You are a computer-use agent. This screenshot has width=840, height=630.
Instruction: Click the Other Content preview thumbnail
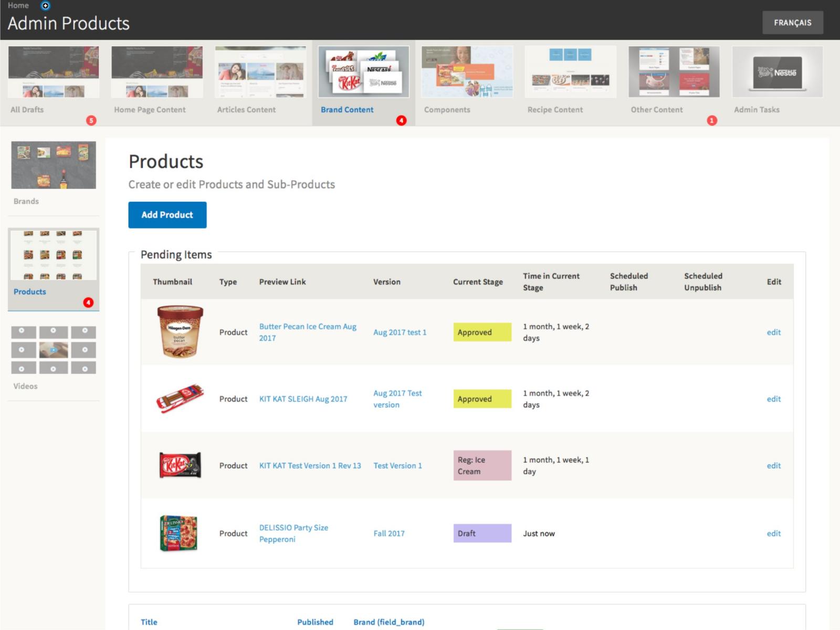pyautogui.click(x=674, y=72)
